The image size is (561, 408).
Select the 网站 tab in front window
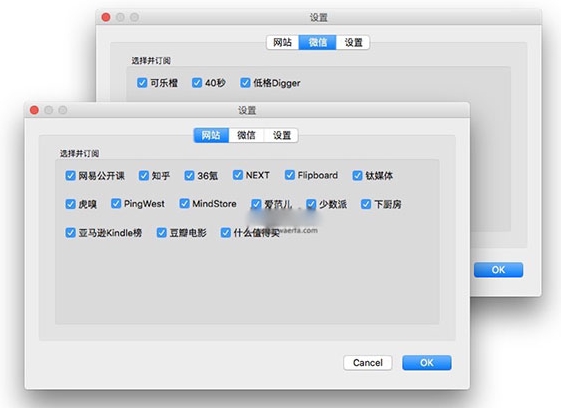click(211, 135)
